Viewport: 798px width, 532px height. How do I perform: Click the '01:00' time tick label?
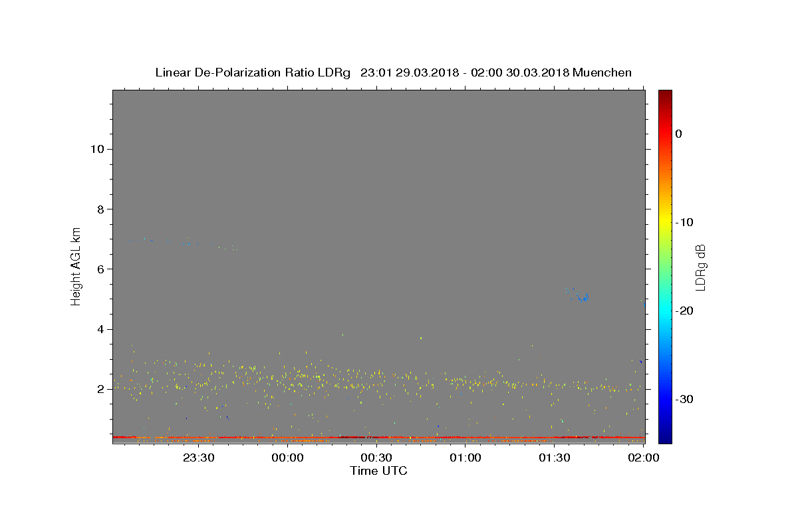pyautogui.click(x=465, y=458)
